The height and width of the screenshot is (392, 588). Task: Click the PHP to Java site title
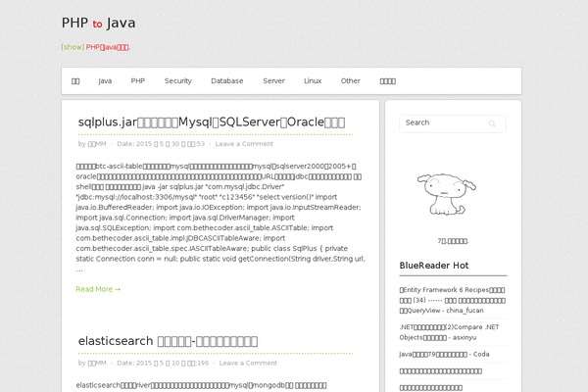[x=98, y=23]
